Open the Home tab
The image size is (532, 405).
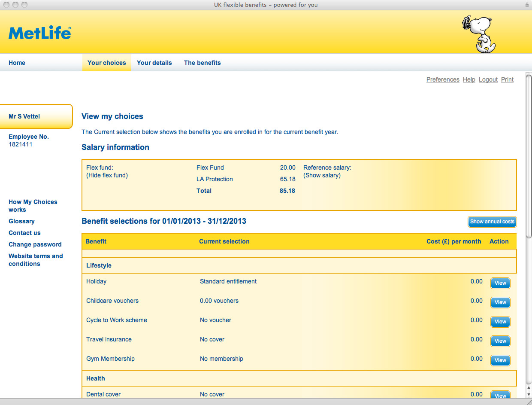[x=17, y=63]
